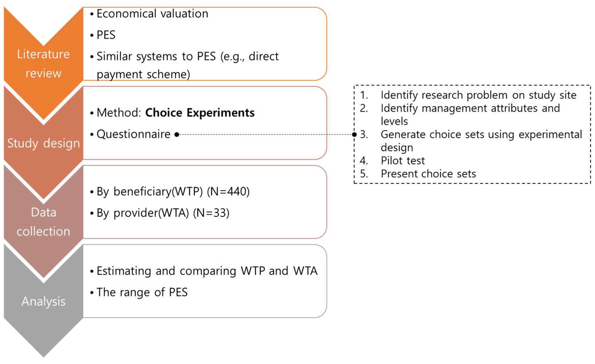Select the Study design chevron label
The width and height of the screenshot is (595, 364).
43,143
